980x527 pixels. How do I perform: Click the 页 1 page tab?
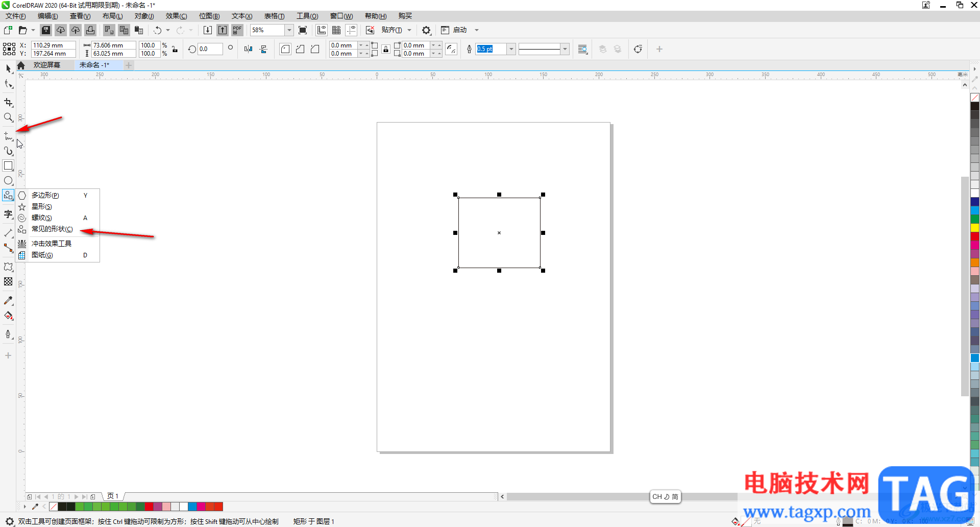[x=113, y=496]
